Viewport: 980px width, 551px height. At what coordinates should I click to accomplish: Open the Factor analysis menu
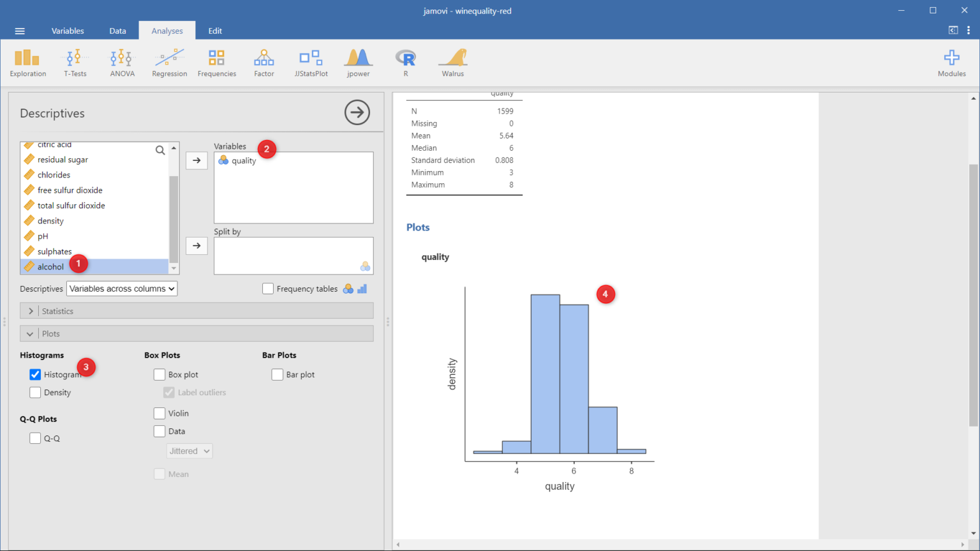tap(264, 63)
